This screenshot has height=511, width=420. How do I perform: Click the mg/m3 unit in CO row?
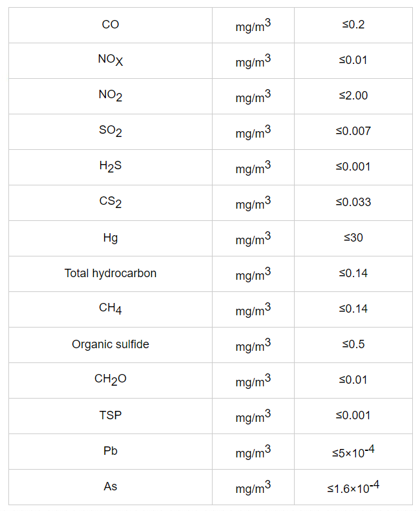[x=253, y=25]
